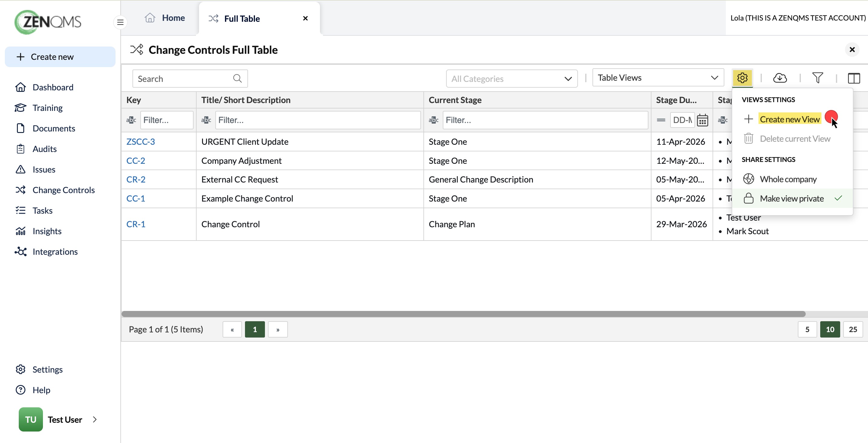Click the Issues warning triangle icon
The image size is (868, 443).
[21, 169]
